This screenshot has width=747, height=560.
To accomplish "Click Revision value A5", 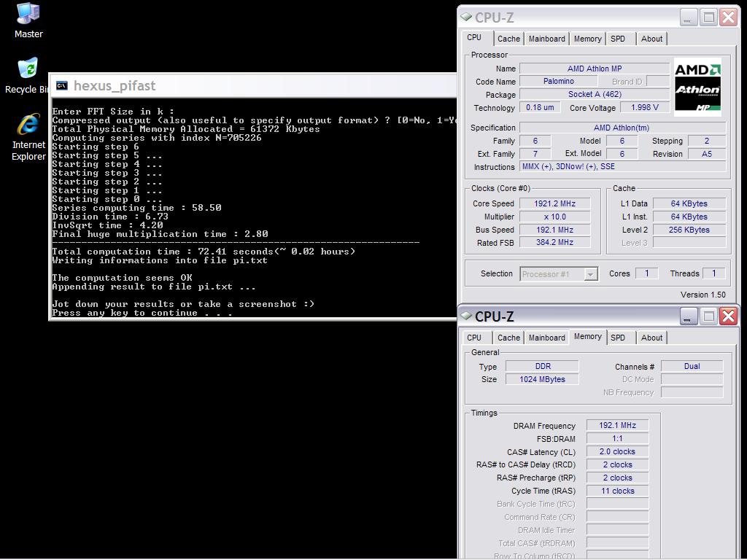I will tap(706, 154).
